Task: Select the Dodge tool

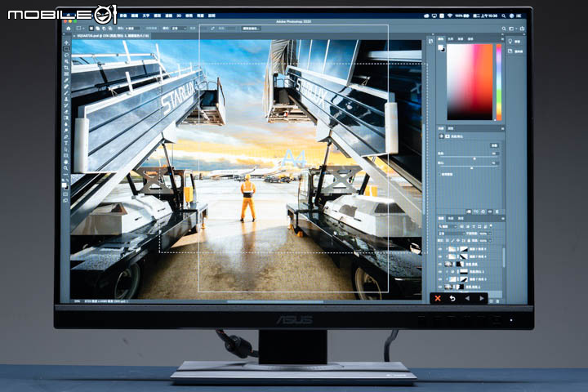Action: point(67,131)
